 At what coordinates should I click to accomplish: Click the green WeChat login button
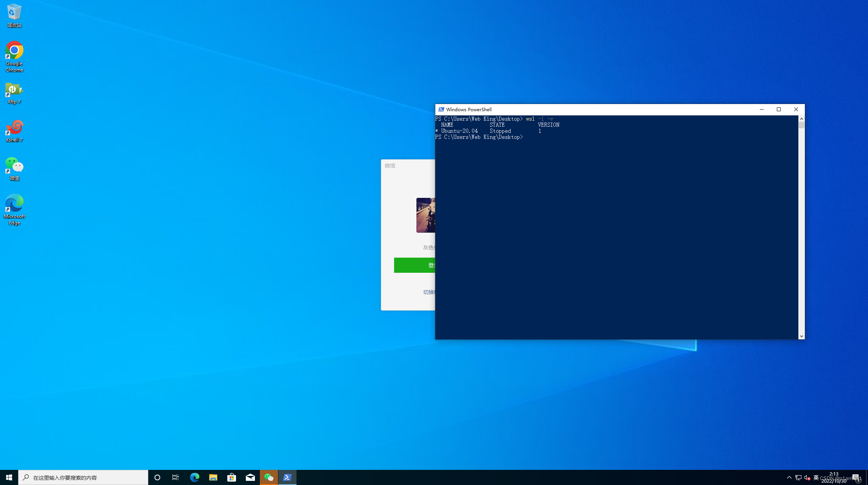coord(415,265)
